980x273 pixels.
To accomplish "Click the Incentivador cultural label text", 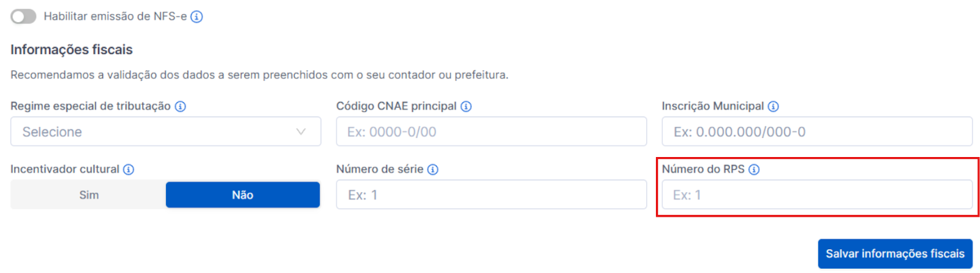I will point(65,169).
